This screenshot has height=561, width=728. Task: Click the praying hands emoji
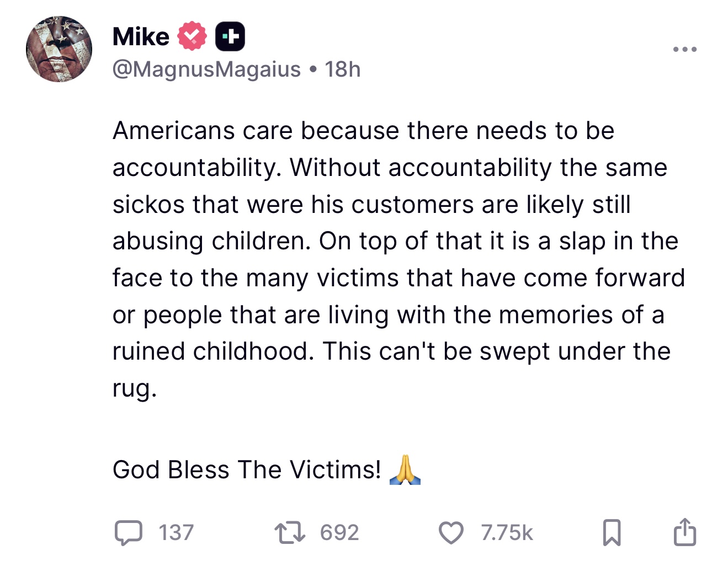pyautogui.click(x=405, y=470)
